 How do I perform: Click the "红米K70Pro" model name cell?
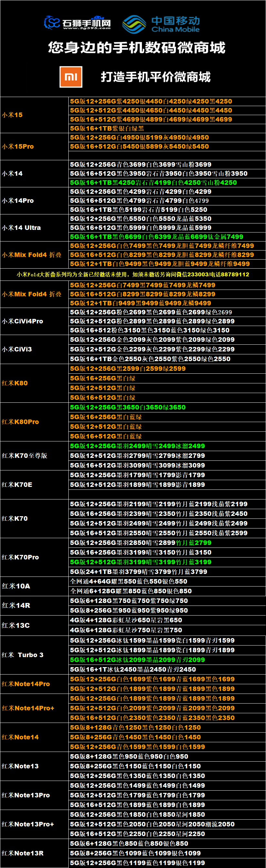click(x=34, y=557)
